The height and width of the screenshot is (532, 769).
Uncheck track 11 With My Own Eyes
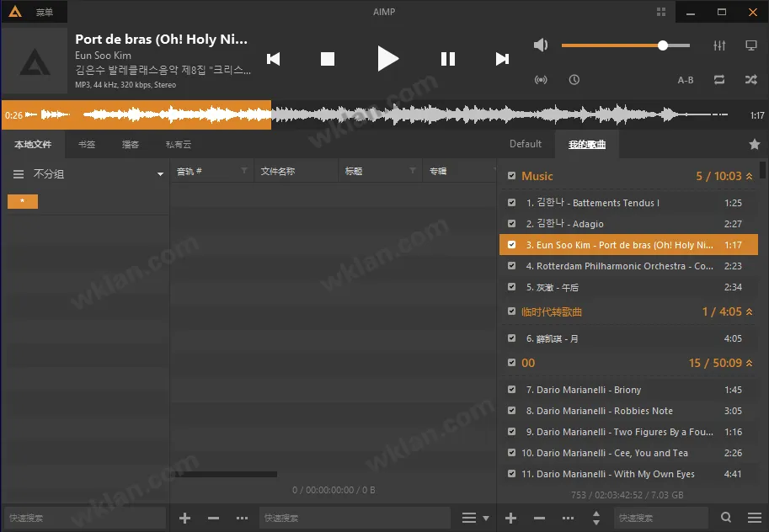click(511, 474)
